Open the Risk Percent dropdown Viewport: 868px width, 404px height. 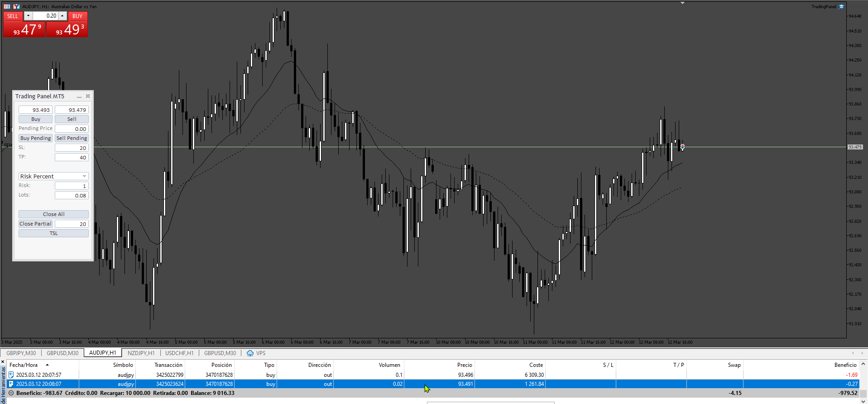click(x=84, y=176)
